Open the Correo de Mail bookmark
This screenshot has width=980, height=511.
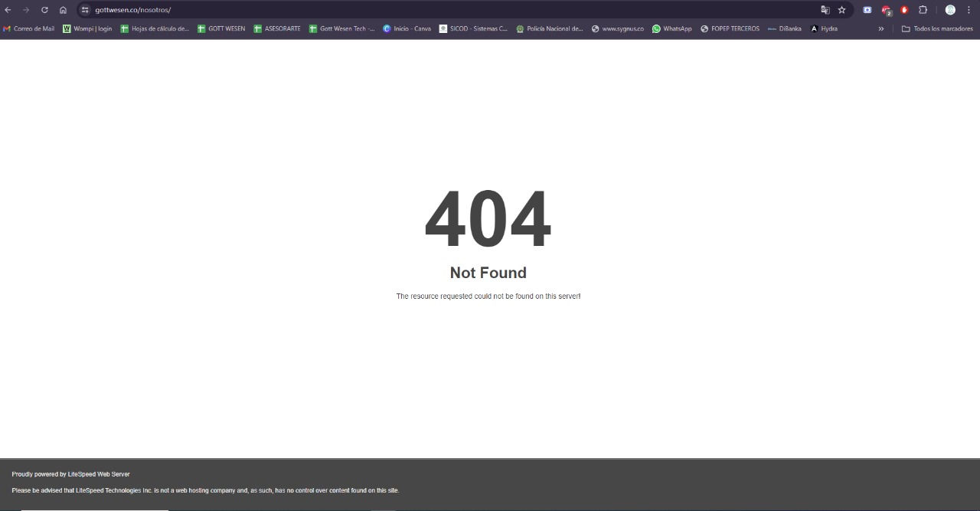click(29, 28)
